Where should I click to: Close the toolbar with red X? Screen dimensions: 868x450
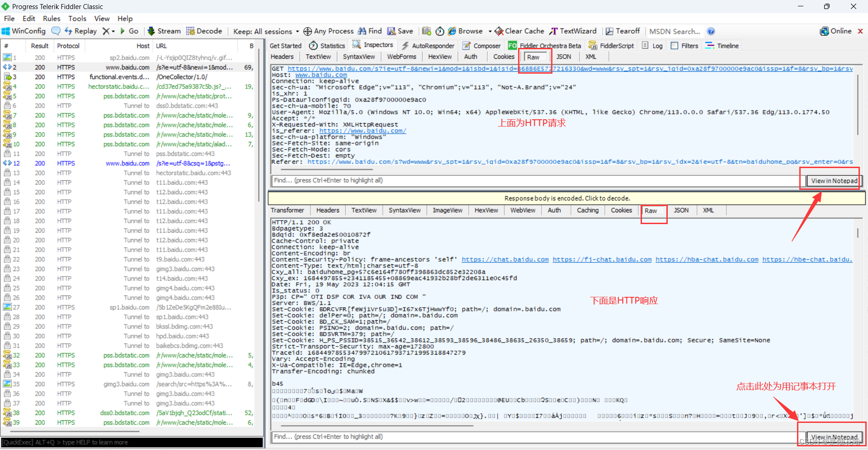point(860,31)
